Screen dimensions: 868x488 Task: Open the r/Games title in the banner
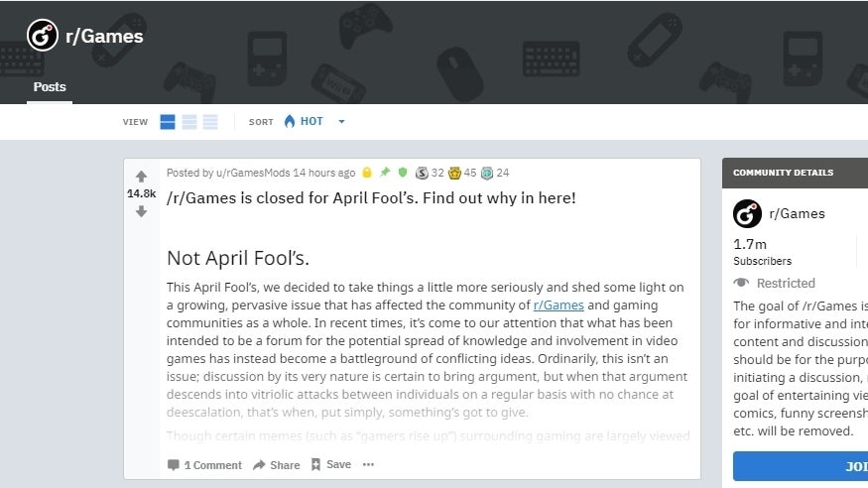(x=104, y=36)
